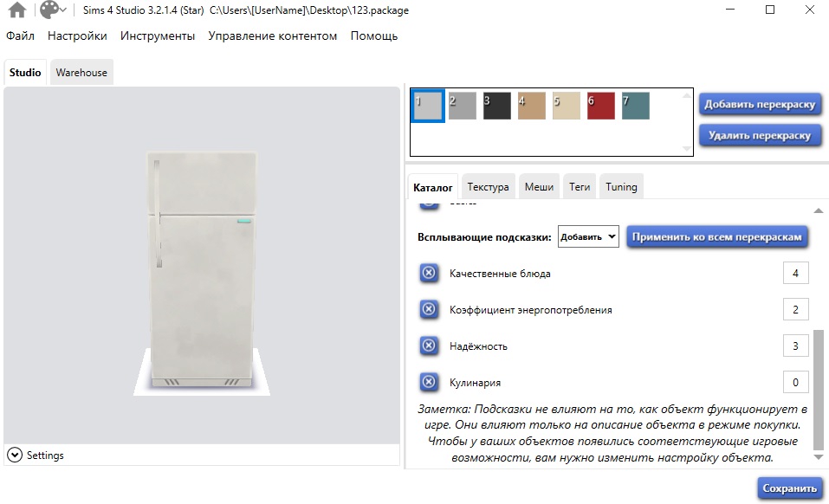Click the Надёжность label
The width and height of the screenshot is (829, 504).
tap(478, 346)
